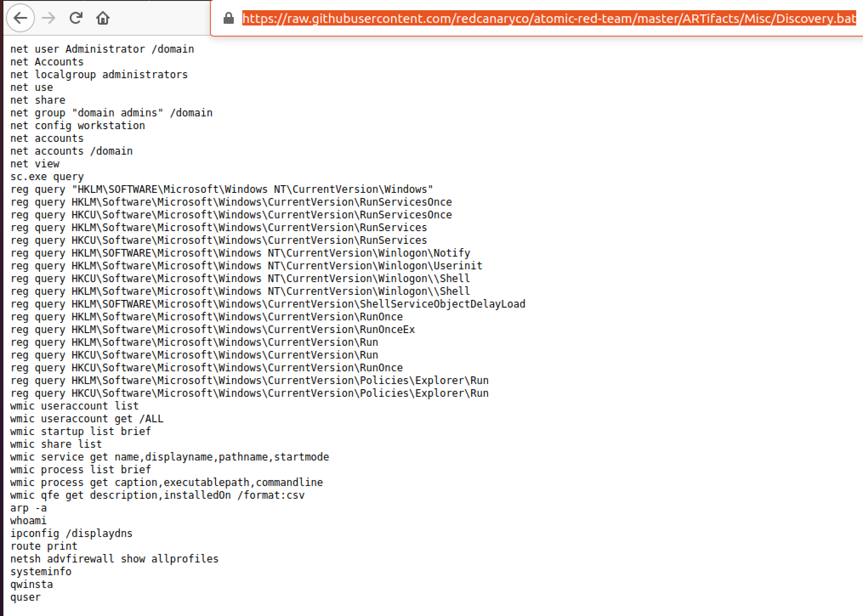Click the 'net group "domain admins" /domain' line
Image resolution: width=863 pixels, height=616 pixels.
tap(111, 113)
